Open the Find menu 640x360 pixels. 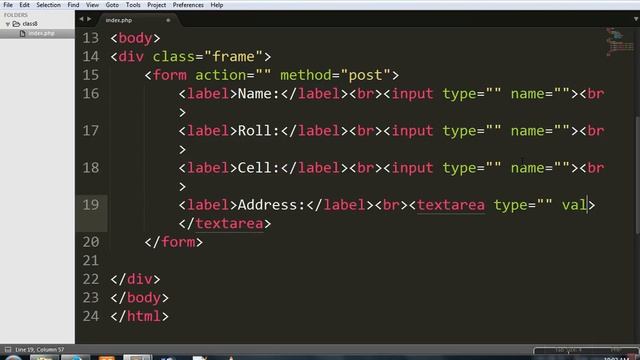click(x=73, y=5)
